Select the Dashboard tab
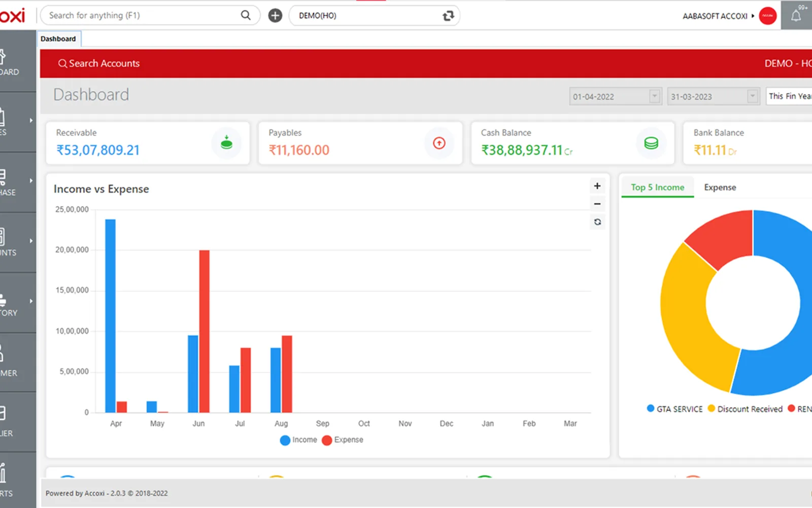 (58, 39)
